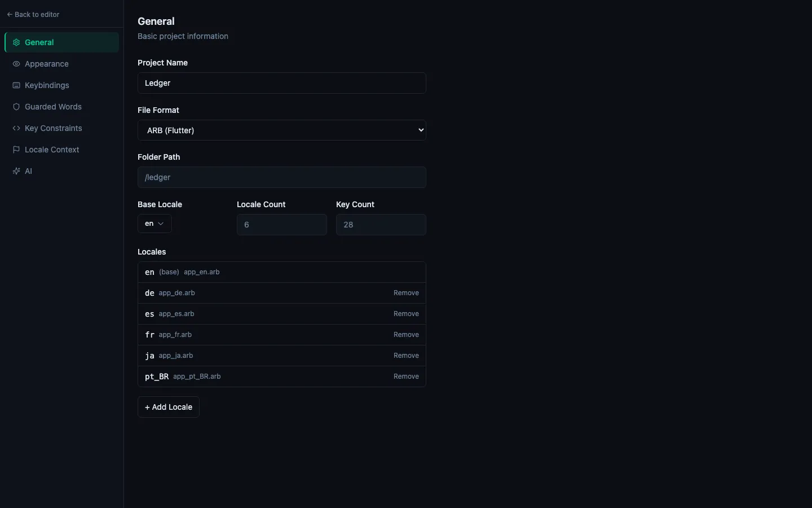Viewport: 812px width, 508px height.
Task: Return via Back to editor link
Action: click(x=33, y=15)
